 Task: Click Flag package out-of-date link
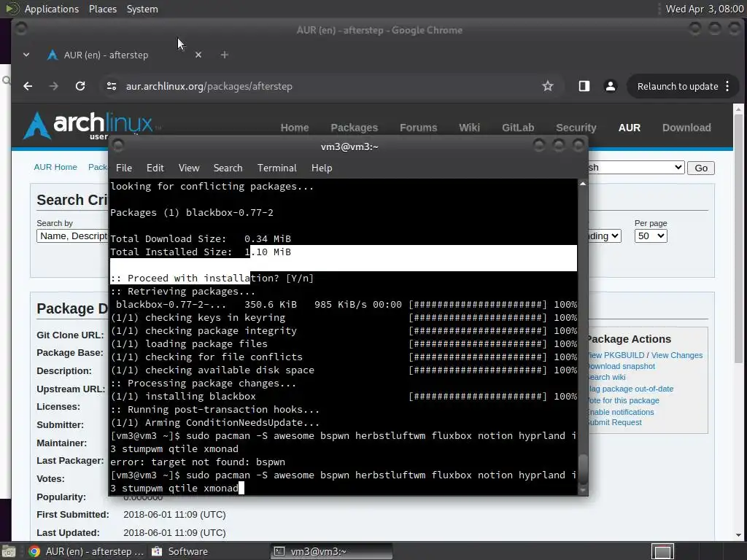tap(631, 389)
